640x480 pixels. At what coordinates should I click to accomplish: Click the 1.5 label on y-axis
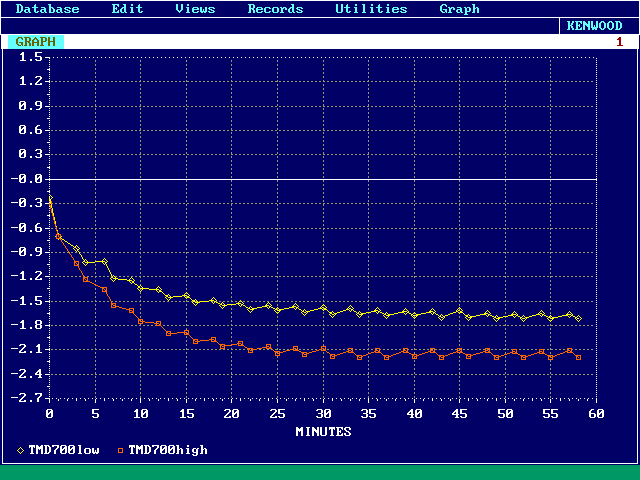click(30, 57)
